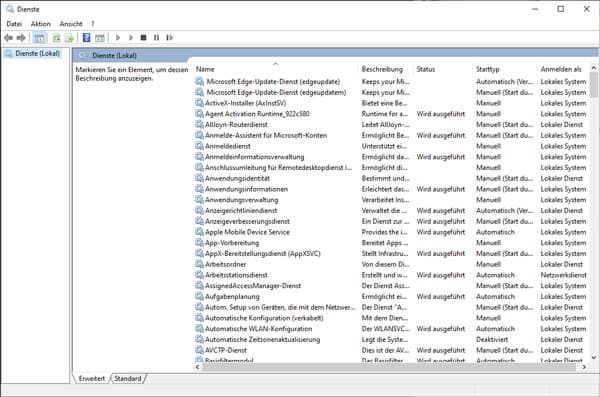Select the Anwendungsinformationen service
This screenshot has height=397, width=600.
coord(391,189)
